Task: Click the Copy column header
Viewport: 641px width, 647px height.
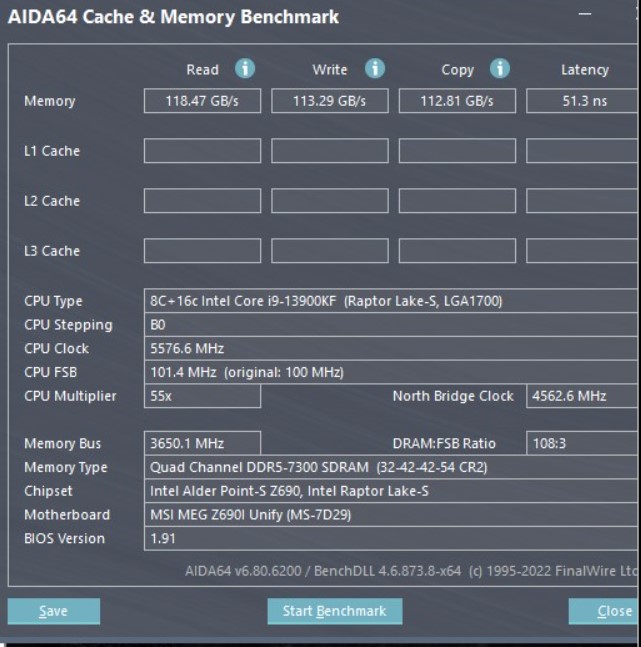Action: [x=458, y=70]
